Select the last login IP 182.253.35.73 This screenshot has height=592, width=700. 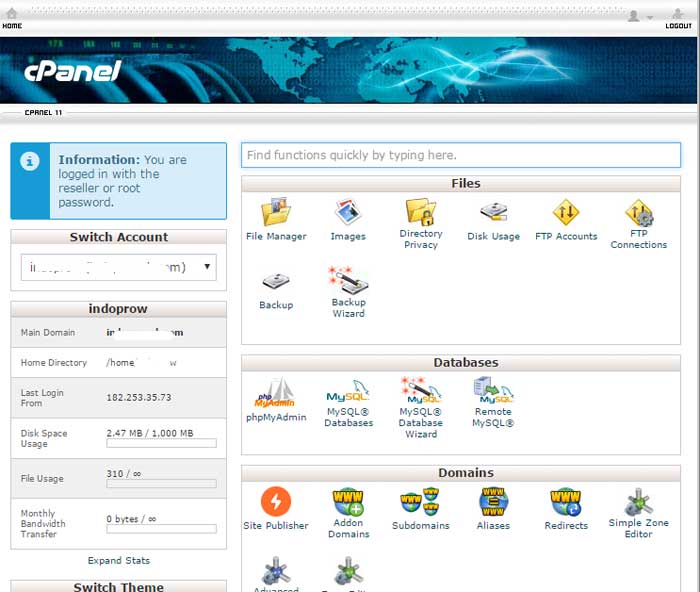pos(139,397)
